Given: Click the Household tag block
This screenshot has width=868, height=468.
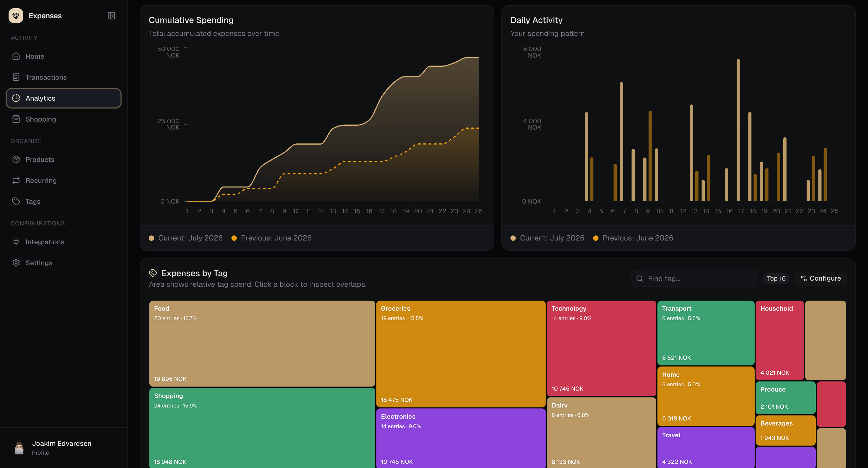Looking at the screenshot, I should [x=780, y=341].
